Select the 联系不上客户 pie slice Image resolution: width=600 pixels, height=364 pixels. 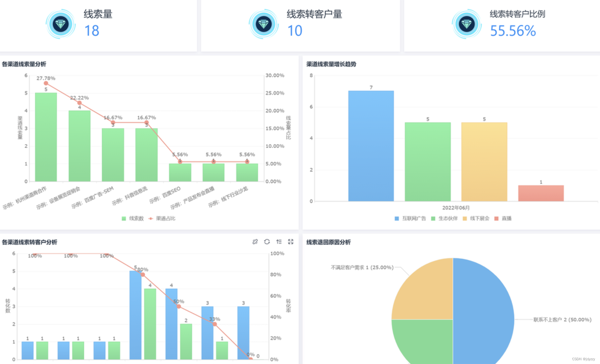[x=484, y=312]
